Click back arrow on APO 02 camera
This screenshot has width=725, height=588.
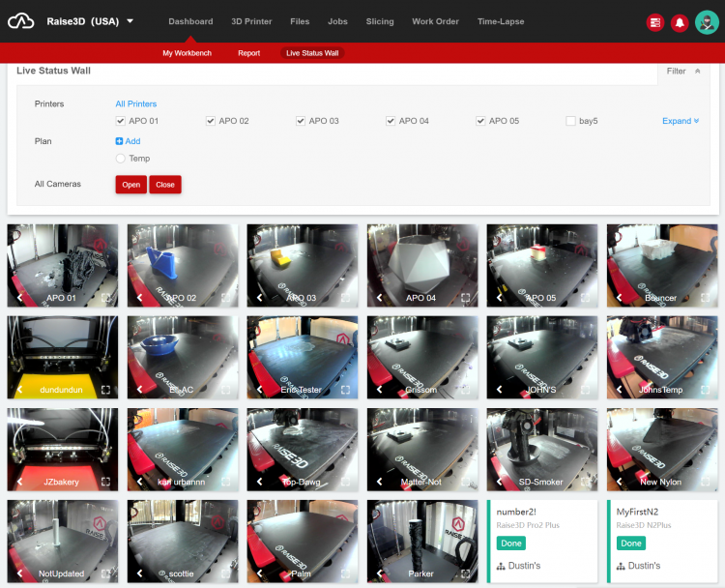[139, 298]
